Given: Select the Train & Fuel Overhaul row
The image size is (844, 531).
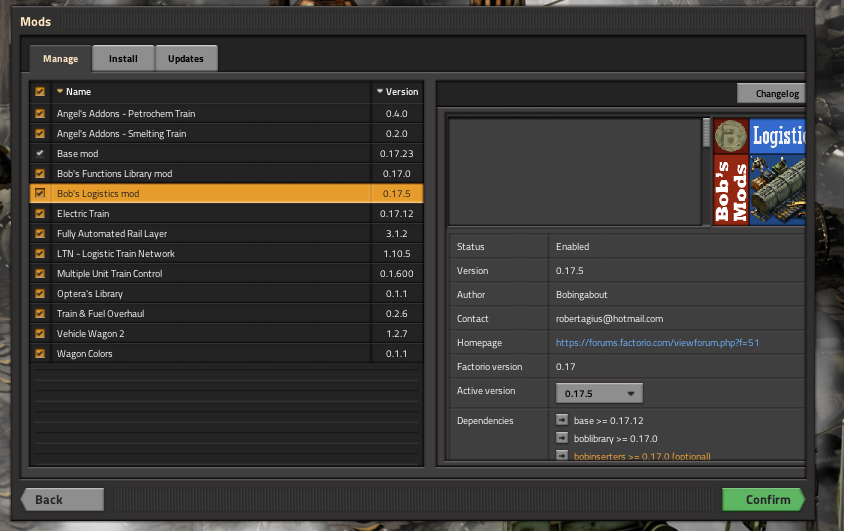Looking at the screenshot, I should coord(227,313).
